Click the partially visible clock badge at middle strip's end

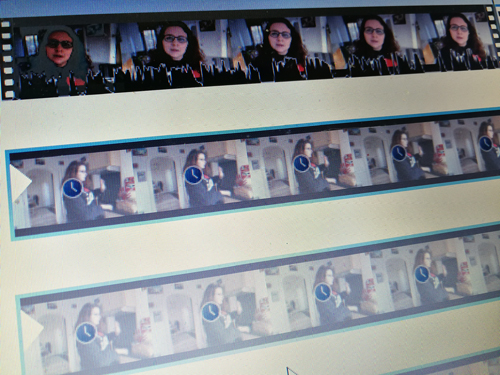486,144
